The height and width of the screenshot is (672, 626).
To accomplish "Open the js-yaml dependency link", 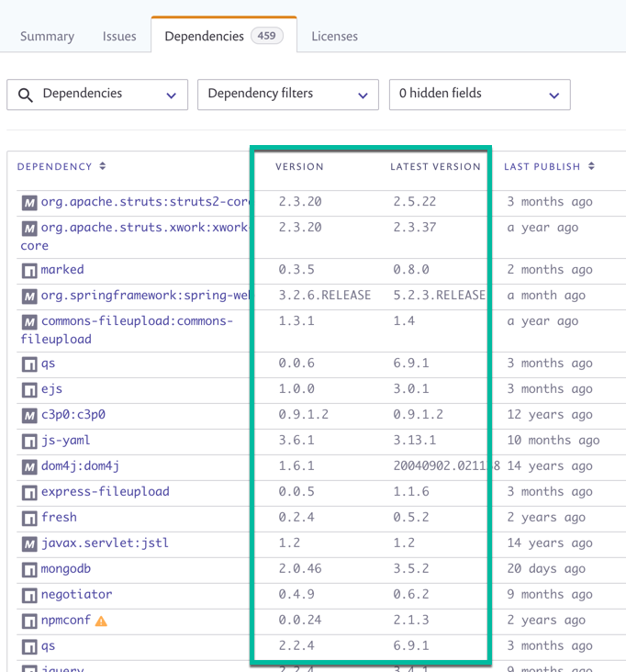I will 65,441.
